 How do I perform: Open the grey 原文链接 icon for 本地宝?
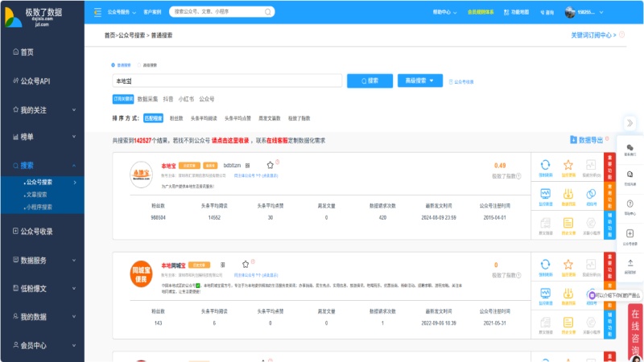[546, 223]
